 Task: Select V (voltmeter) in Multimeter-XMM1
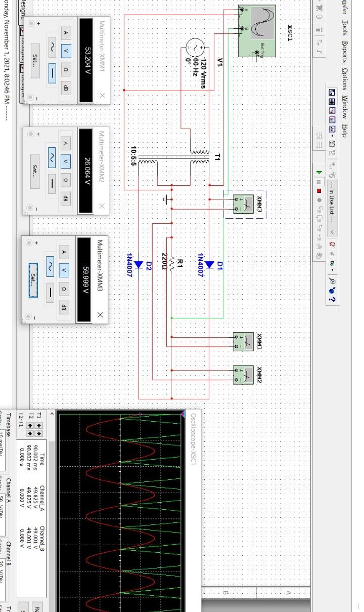point(66,51)
